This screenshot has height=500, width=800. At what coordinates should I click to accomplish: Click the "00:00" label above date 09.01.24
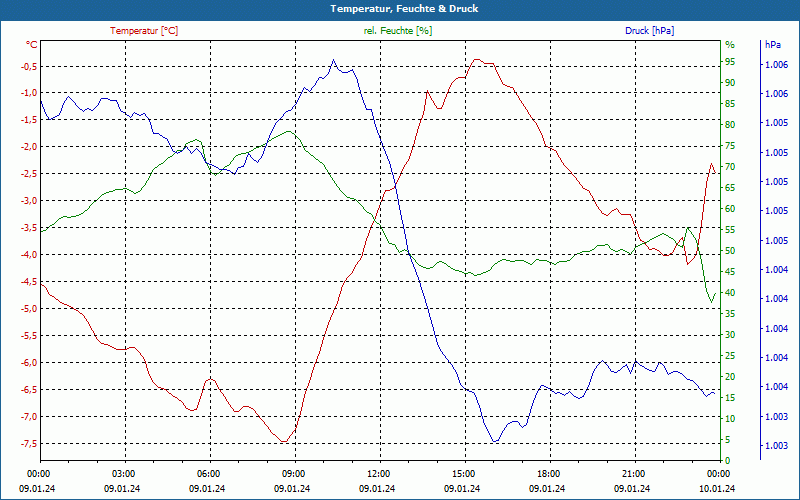coord(38,473)
